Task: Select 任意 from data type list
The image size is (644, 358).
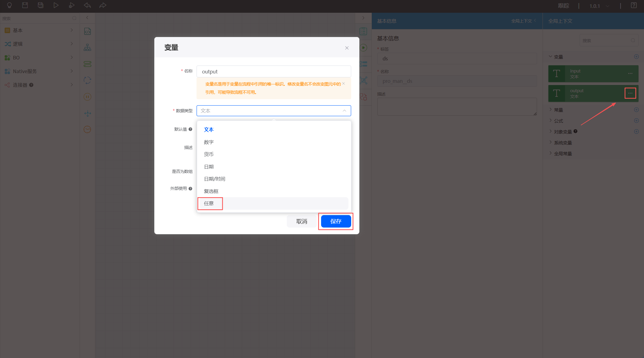Action: (x=209, y=203)
